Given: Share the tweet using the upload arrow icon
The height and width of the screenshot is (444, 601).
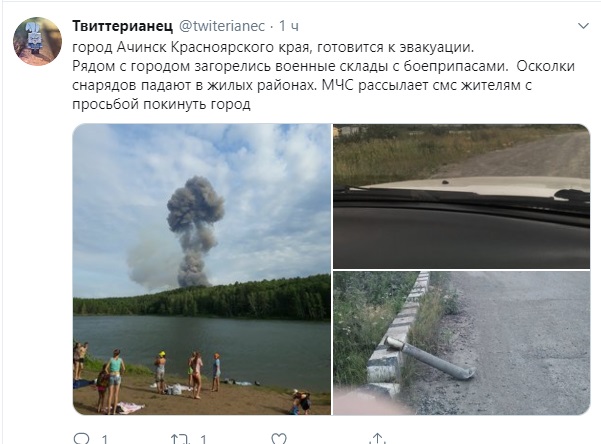Looking at the screenshot, I should 378,439.
